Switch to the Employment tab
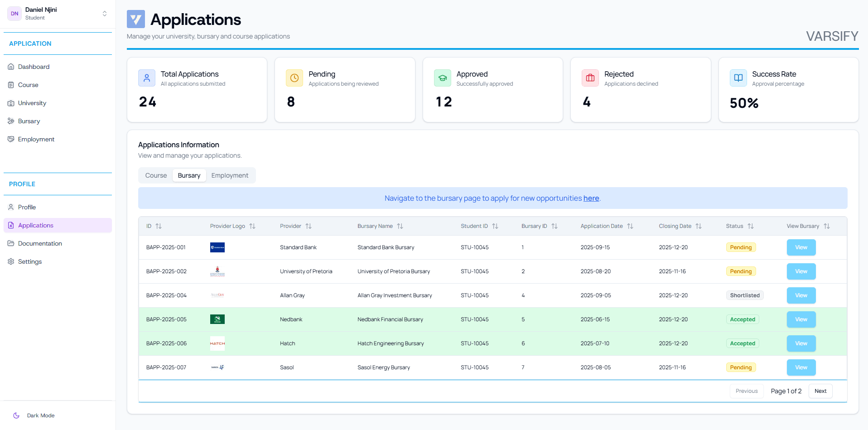 pos(230,175)
